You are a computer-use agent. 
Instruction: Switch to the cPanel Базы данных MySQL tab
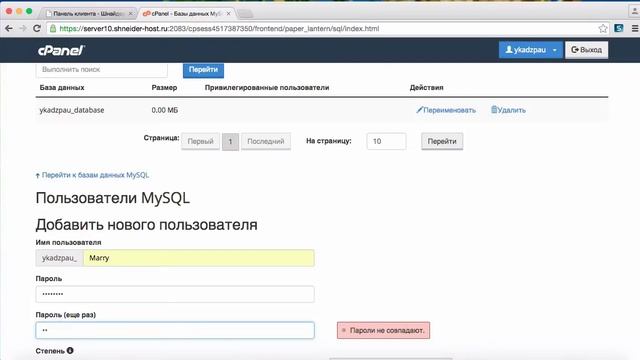pyautogui.click(x=186, y=13)
